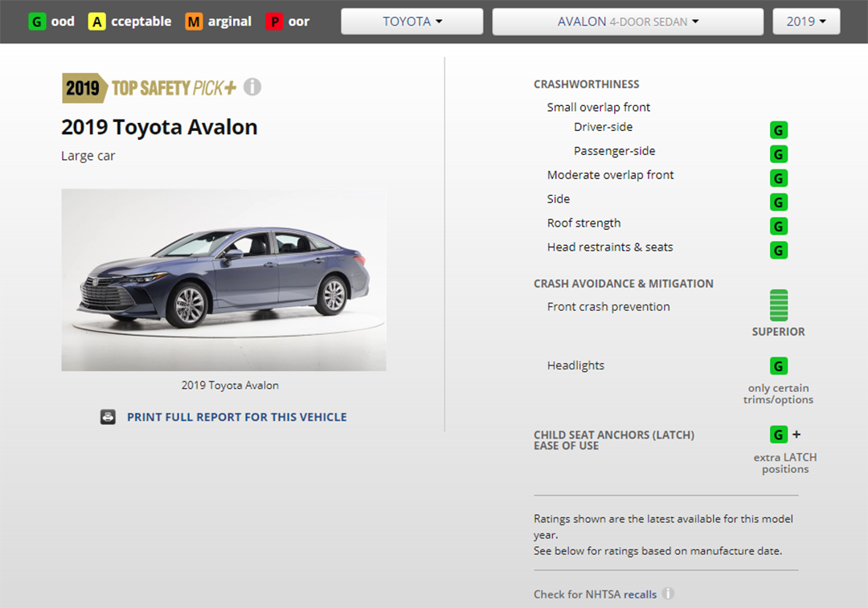Click the printer icon for full report
Viewport: 868px width, 608px height.
tap(108, 417)
